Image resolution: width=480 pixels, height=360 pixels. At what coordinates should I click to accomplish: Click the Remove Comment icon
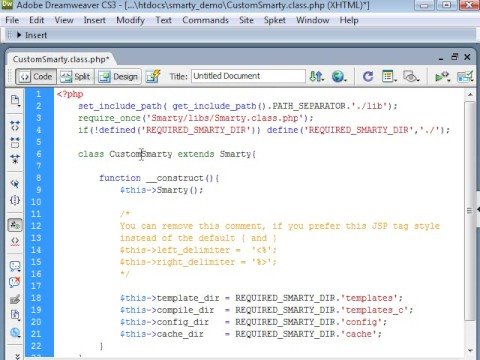(15, 282)
